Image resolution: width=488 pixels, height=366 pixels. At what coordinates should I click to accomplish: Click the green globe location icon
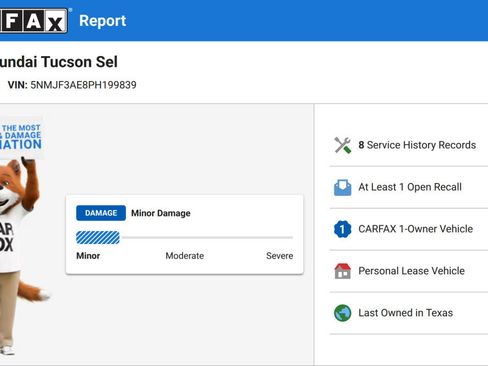tap(342, 313)
